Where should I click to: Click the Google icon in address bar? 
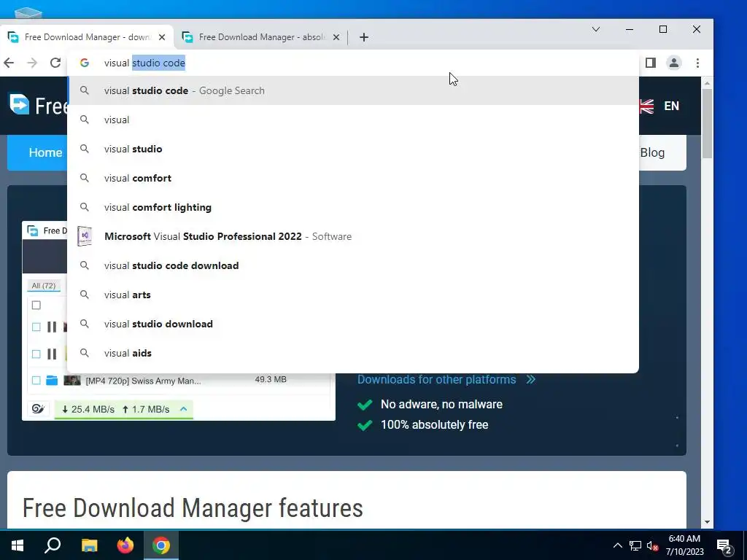click(85, 63)
